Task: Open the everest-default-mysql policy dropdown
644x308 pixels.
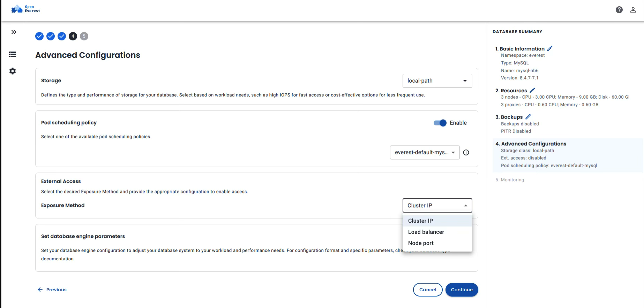Action: tap(425, 152)
